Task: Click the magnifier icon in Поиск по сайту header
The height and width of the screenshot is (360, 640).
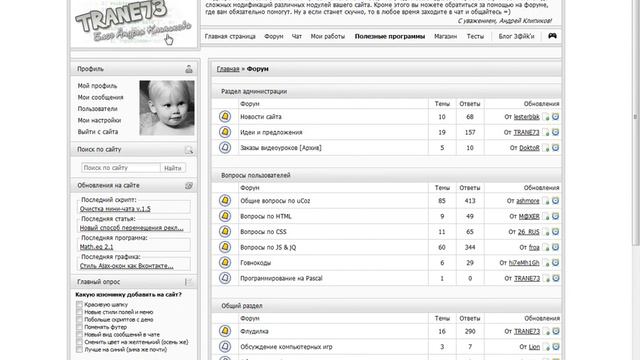Action: (189, 150)
